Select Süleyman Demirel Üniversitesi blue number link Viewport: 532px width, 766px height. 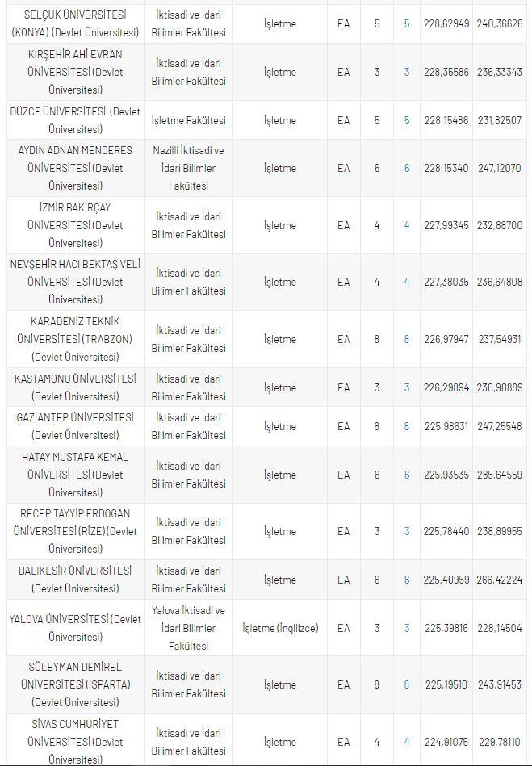click(x=407, y=684)
